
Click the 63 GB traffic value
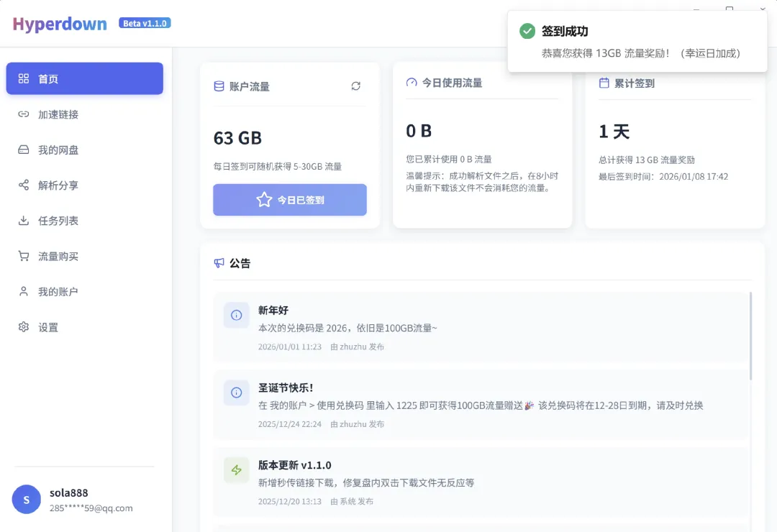237,138
